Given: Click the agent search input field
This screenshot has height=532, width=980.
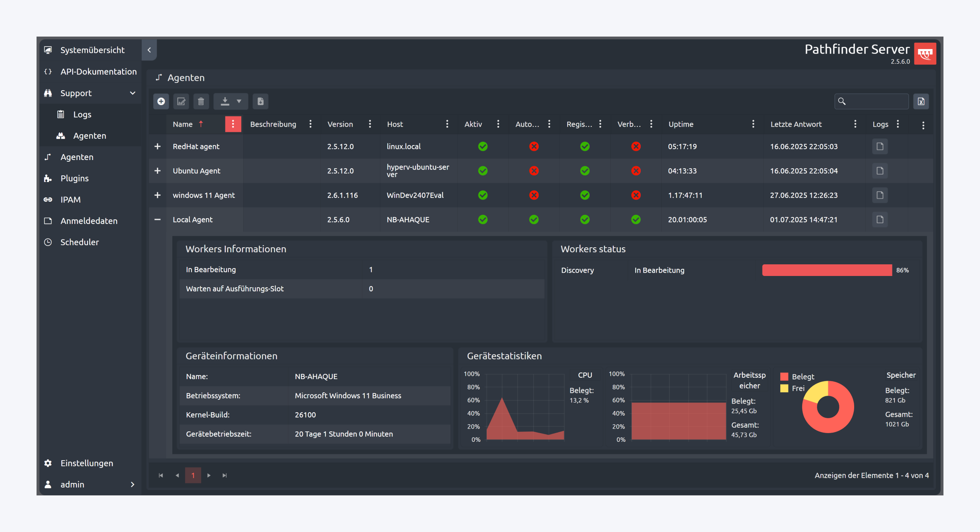Looking at the screenshot, I should pyautogui.click(x=876, y=101).
